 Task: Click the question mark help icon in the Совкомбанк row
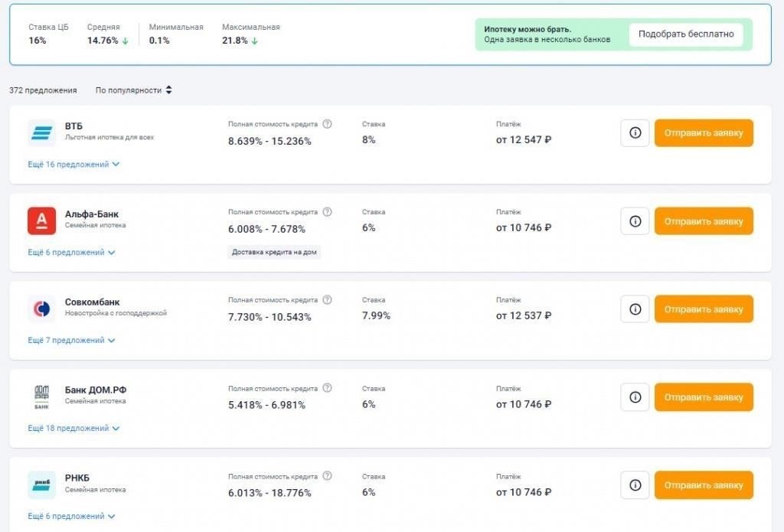click(x=327, y=300)
